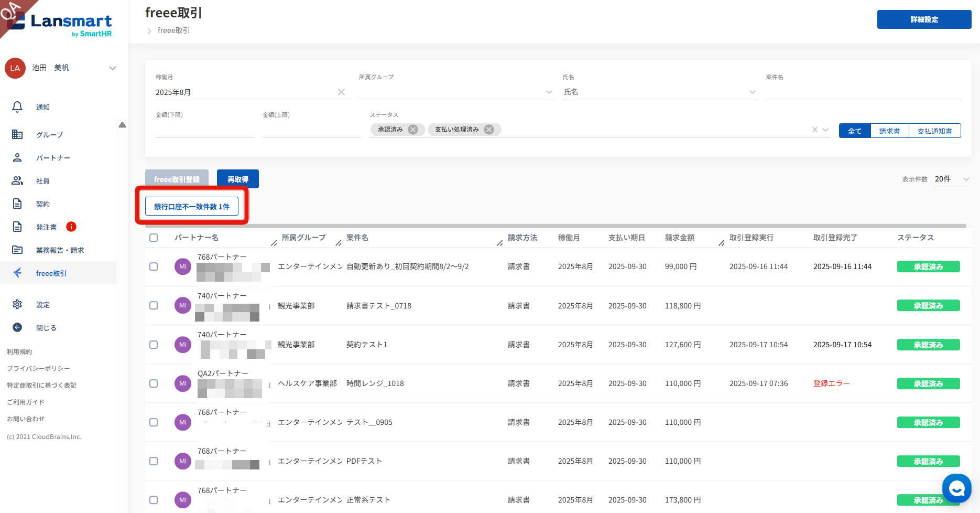980x513 pixels.
Task: Click the freee取引登録 button
Action: (177, 179)
